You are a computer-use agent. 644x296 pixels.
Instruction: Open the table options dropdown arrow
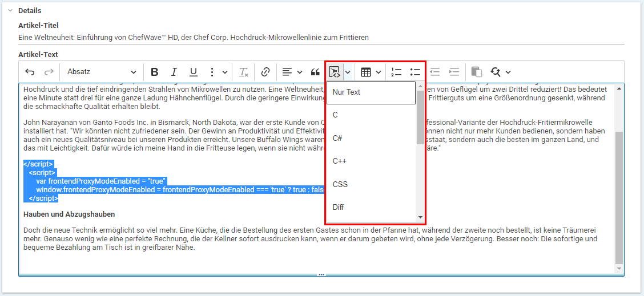click(379, 72)
